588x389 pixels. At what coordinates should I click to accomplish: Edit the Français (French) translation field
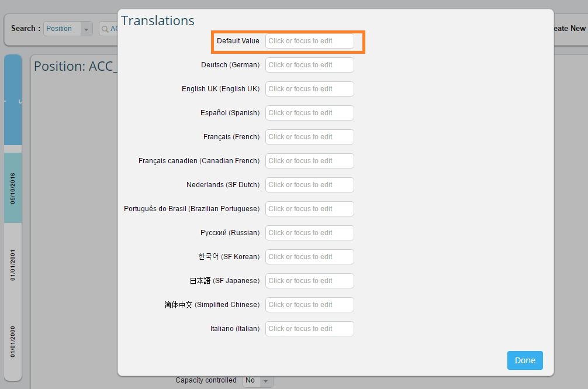tap(309, 137)
